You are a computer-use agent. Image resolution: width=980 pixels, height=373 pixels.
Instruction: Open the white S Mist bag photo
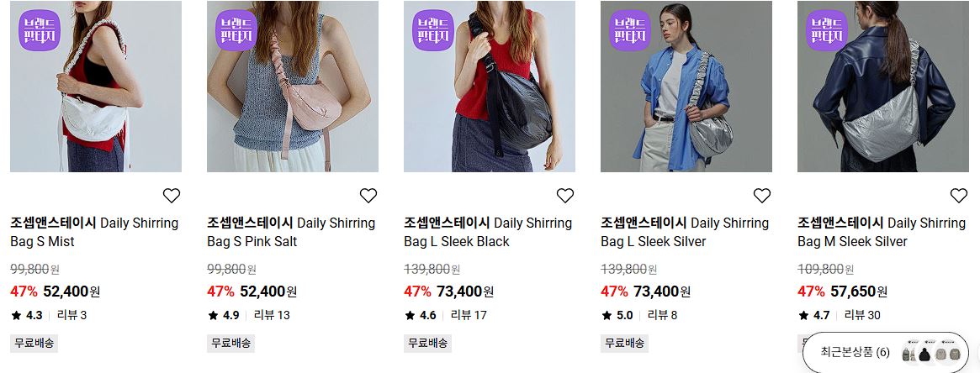96,86
